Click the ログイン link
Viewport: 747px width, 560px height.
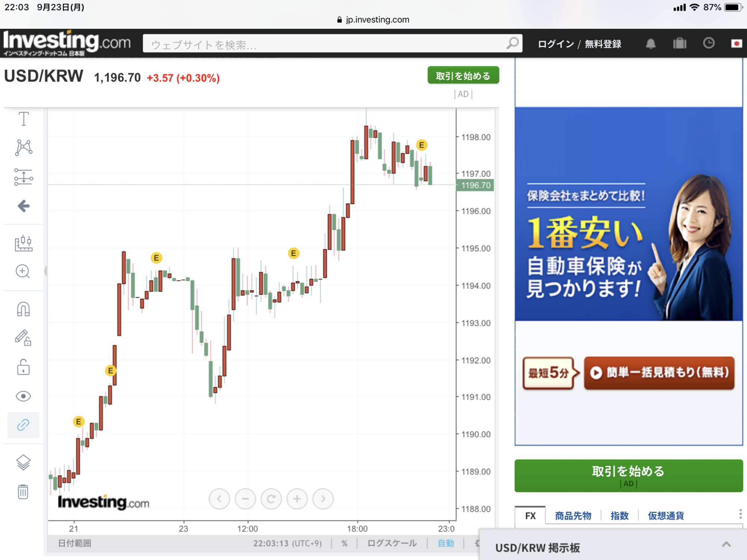(556, 44)
